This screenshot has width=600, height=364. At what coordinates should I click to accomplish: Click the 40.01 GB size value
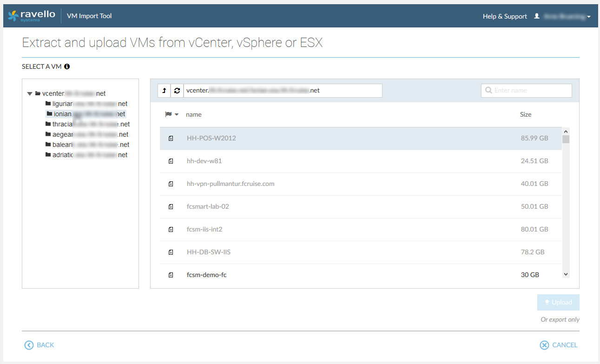534,184
